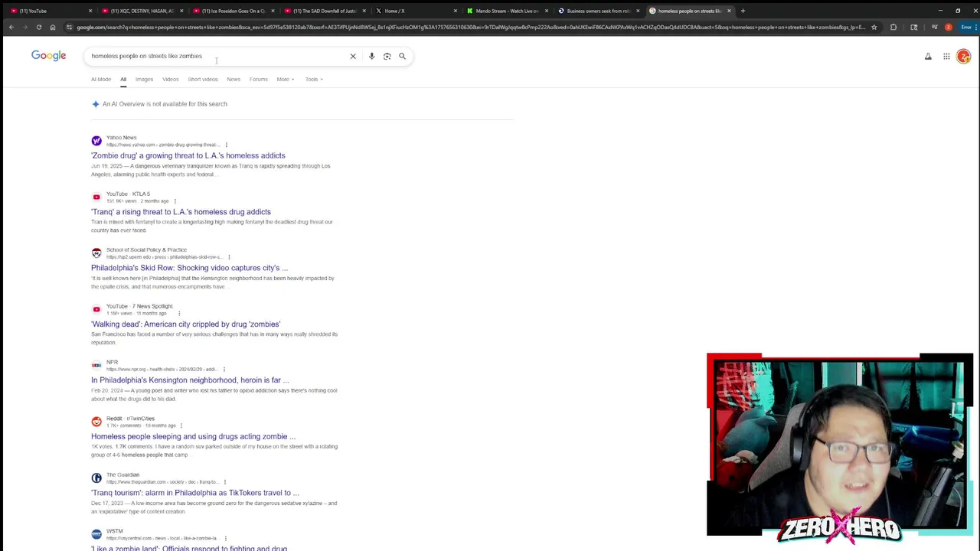Image resolution: width=980 pixels, height=551 pixels.
Task: Click the Google logo
Action: pyautogui.click(x=48, y=55)
